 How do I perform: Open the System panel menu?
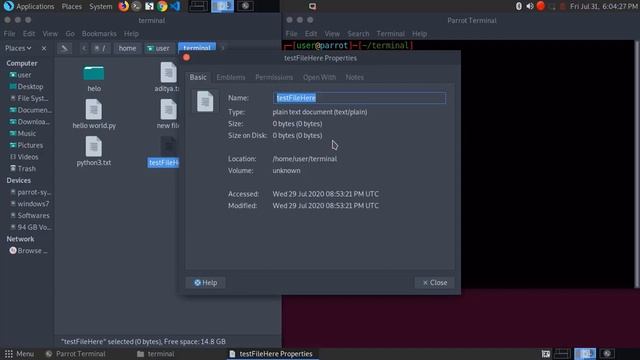tap(100, 6)
